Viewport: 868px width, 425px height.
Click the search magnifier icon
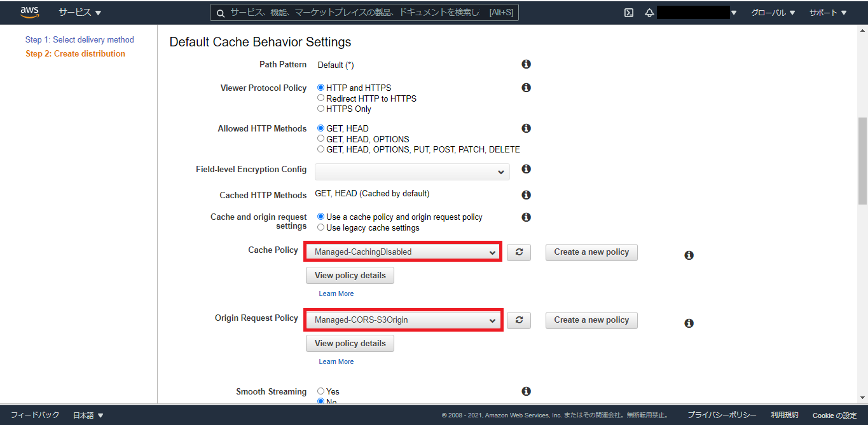pos(221,13)
